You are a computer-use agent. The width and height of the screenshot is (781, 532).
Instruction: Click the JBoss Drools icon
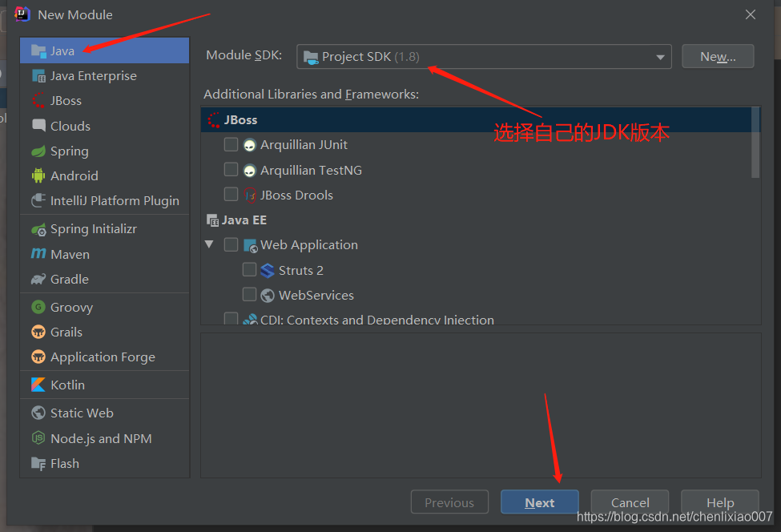coord(250,195)
